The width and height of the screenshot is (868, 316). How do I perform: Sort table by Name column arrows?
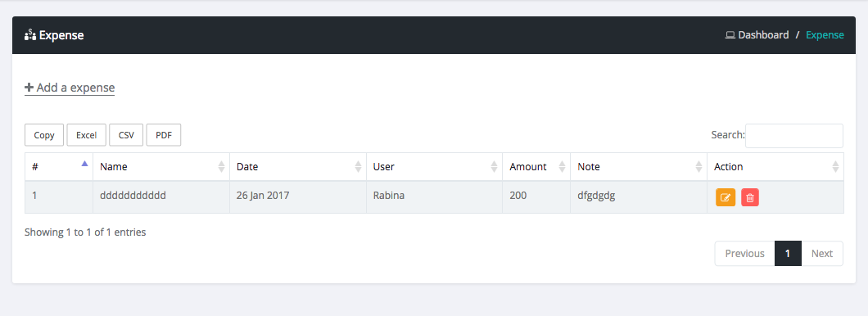coord(221,166)
